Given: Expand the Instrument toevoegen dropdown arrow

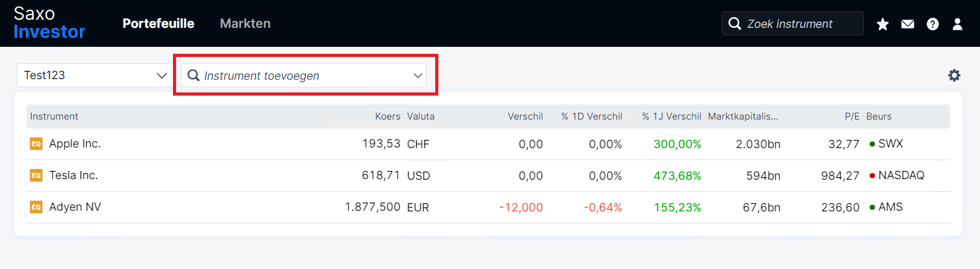Looking at the screenshot, I should tap(418, 76).
